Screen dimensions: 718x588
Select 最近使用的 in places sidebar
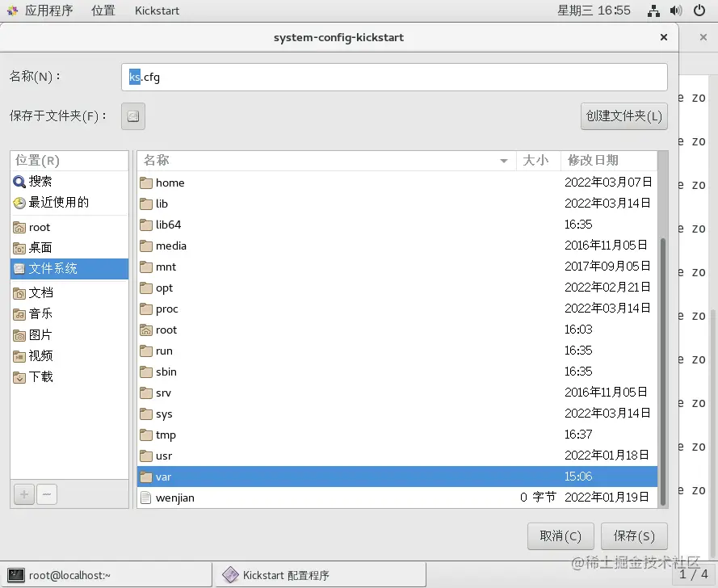click(69, 203)
